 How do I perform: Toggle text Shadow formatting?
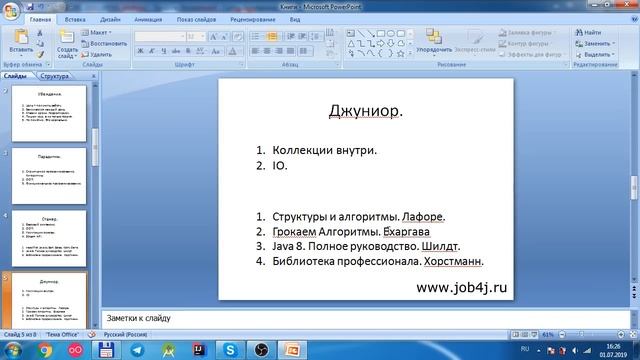[x=188, y=51]
